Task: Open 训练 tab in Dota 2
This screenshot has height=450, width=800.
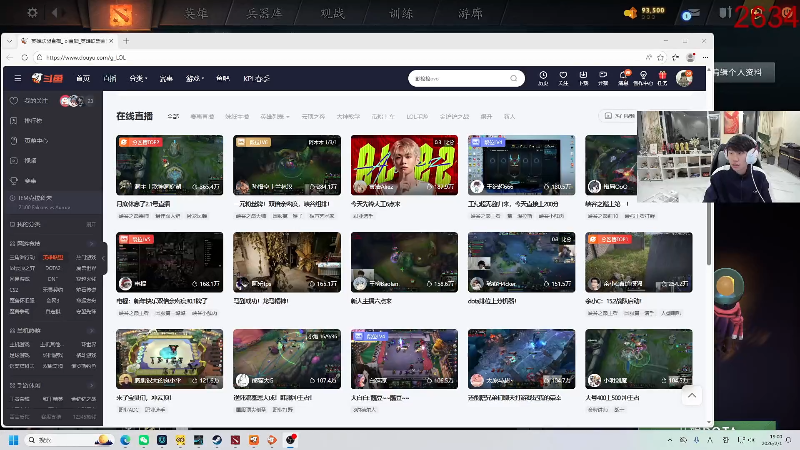Action: (401, 13)
